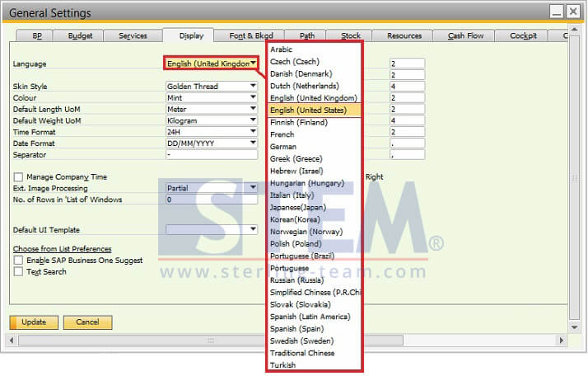The width and height of the screenshot is (588, 376).
Task: Choose Swedish (Sweden) option
Action: 315,341
